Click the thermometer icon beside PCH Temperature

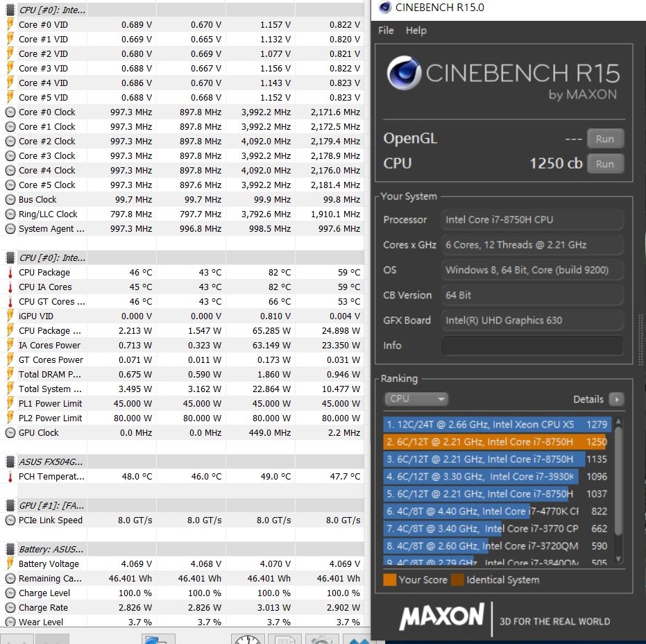pyautogui.click(x=10, y=477)
